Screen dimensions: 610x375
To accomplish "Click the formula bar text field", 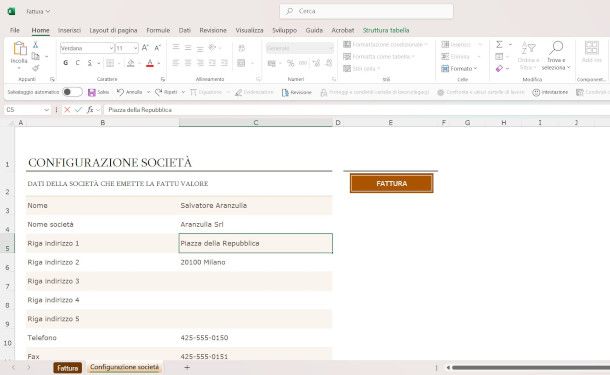I will (356, 110).
